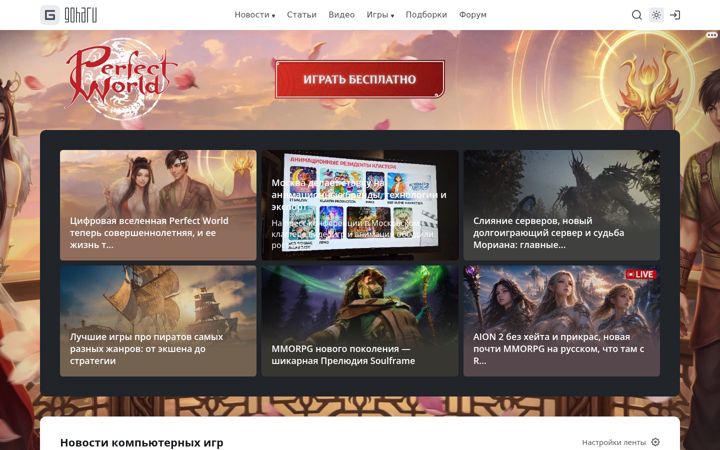Click the login arrow icon
720x450 pixels.
click(675, 15)
